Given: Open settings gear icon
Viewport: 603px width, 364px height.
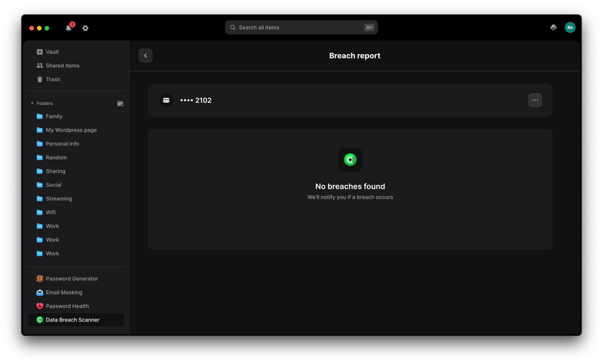Looking at the screenshot, I should coord(85,28).
